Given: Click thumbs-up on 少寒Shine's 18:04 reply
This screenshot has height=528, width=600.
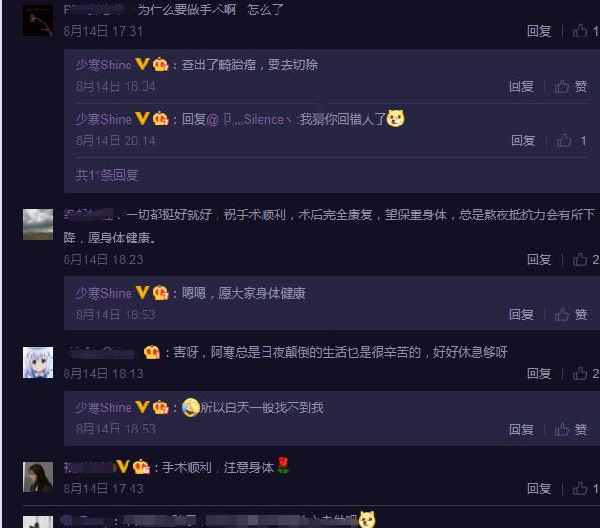Looking at the screenshot, I should 571,86.
